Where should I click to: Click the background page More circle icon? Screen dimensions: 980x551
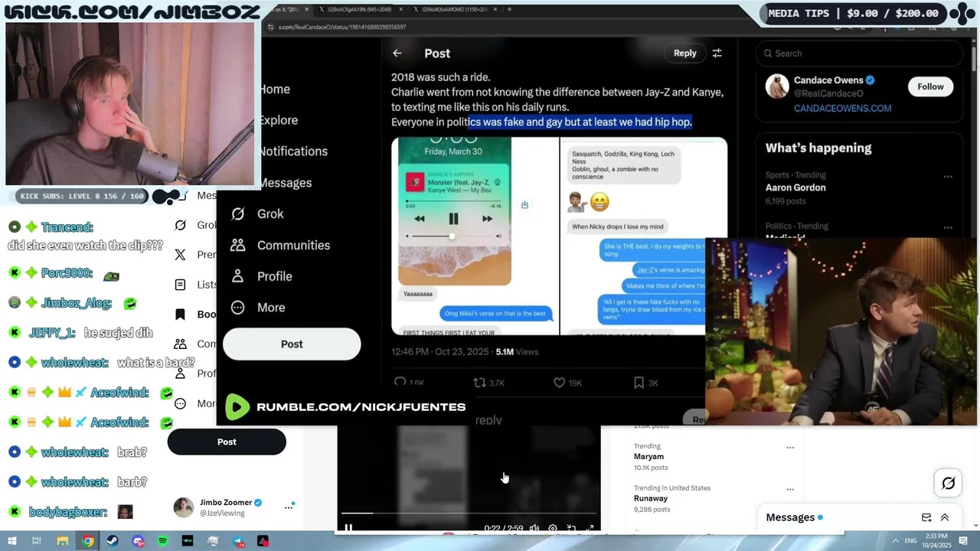[181, 404]
